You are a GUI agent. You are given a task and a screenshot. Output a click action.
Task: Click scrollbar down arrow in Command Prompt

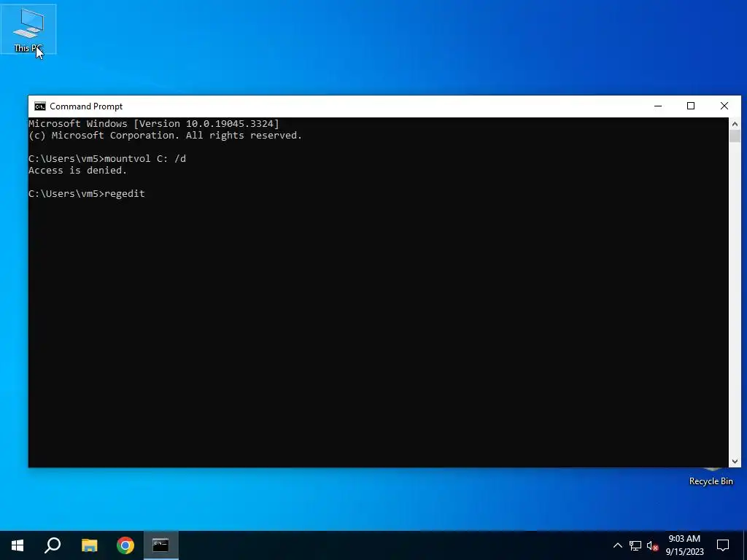click(x=735, y=461)
